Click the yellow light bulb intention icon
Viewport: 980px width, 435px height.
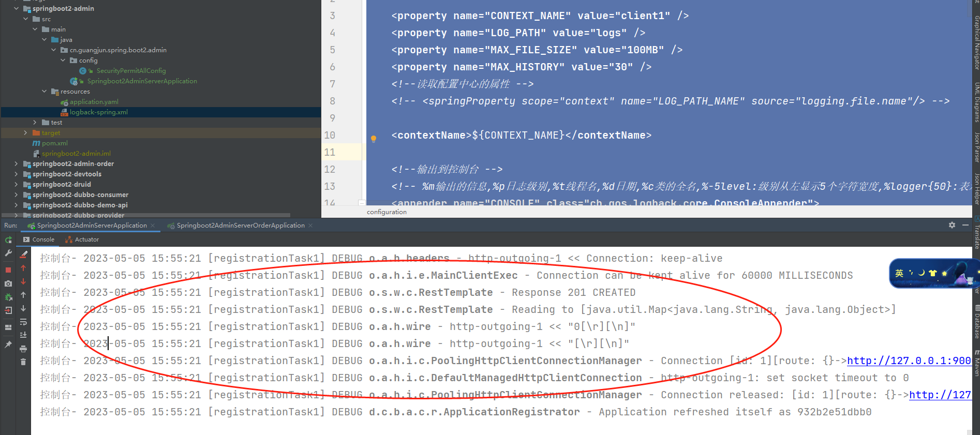tap(373, 138)
